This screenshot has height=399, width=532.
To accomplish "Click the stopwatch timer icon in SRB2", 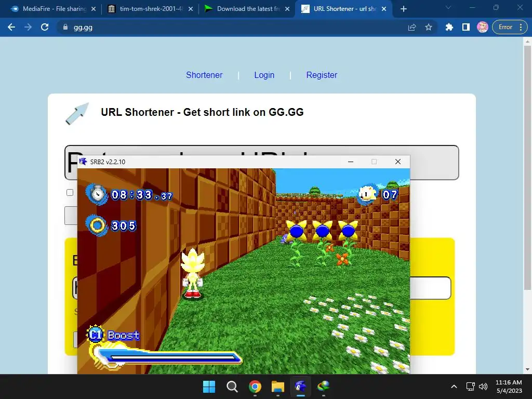I will (x=97, y=194).
